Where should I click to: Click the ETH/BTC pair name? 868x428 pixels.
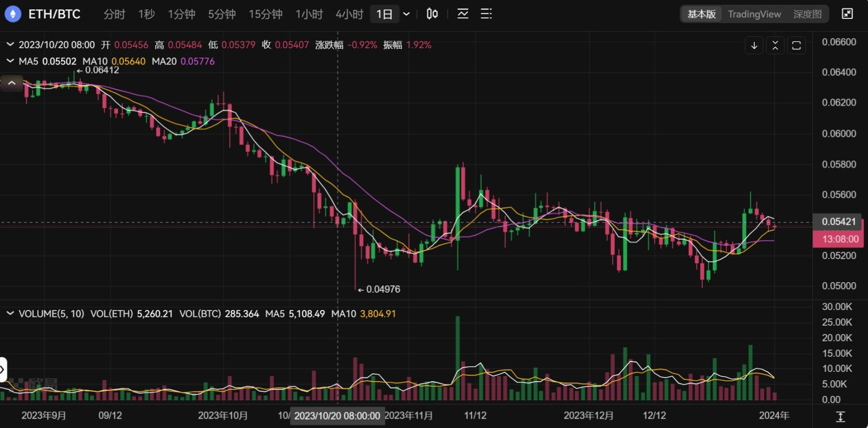click(x=55, y=14)
